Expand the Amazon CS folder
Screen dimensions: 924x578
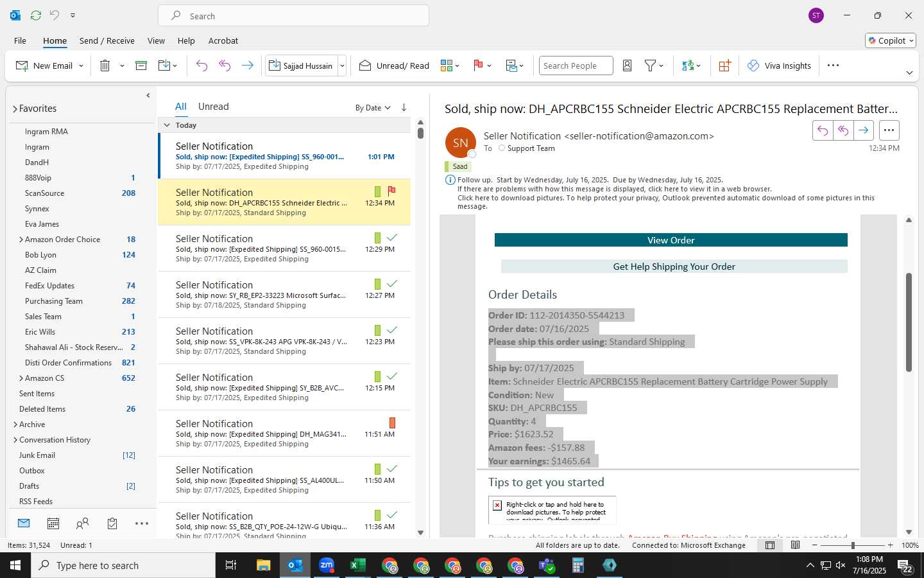pyautogui.click(x=21, y=378)
